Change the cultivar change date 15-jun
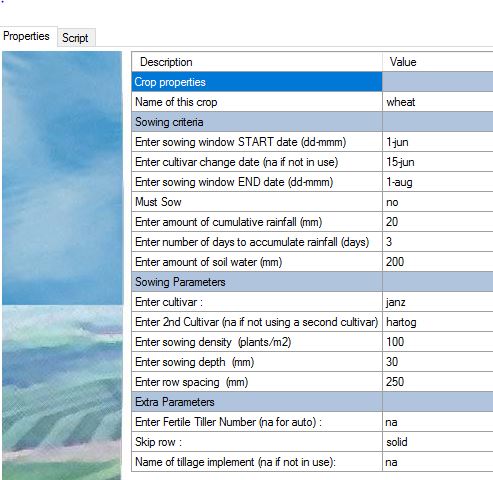The height and width of the screenshot is (480, 493). point(438,162)
